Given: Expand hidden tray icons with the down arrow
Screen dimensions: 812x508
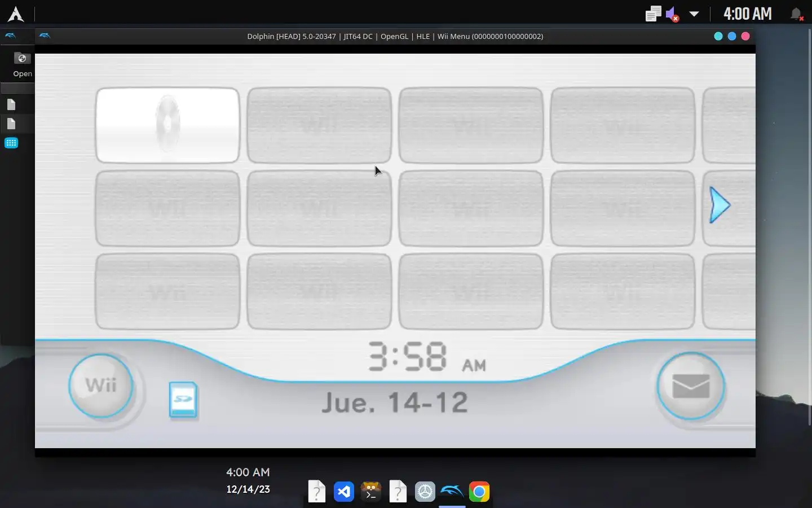Looking at the screenshot, I should click(x=694, y=14).
